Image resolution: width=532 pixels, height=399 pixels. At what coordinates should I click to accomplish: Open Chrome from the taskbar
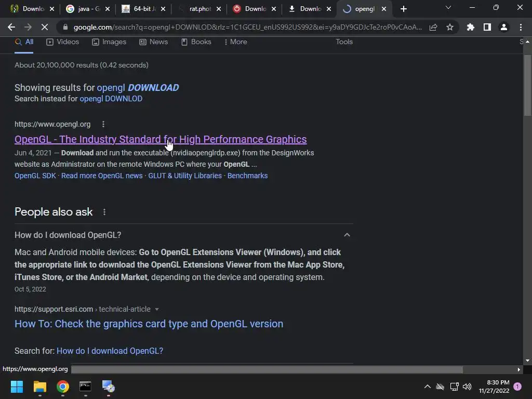63,387
